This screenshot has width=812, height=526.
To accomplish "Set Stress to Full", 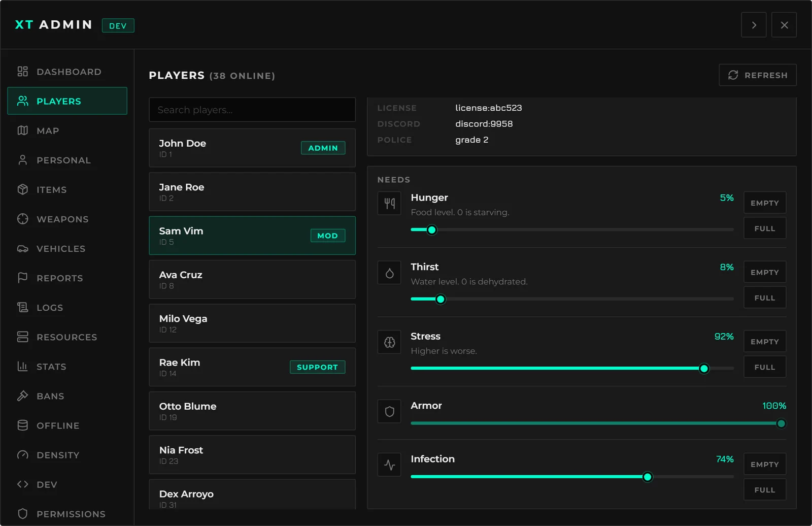I will coord(765,367).
